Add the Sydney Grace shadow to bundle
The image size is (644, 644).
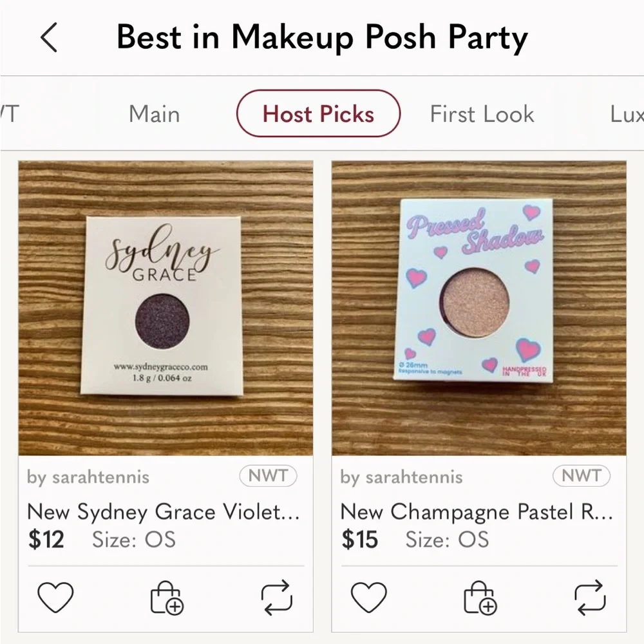pyautogui.click(x=166, y=597)
